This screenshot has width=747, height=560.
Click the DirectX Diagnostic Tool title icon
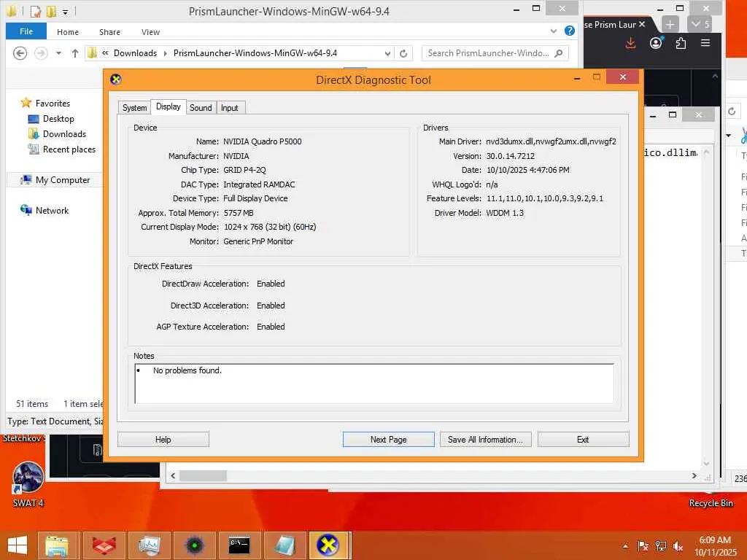pos(116,79)
